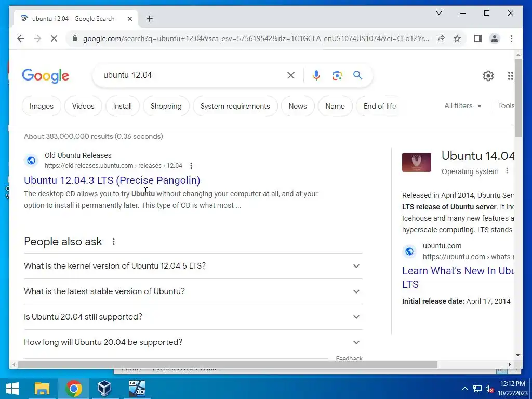Image resolution: width=532 pixels, height=399 pixels.
Task: Filter results by Images
Action: tap(42, 106)
